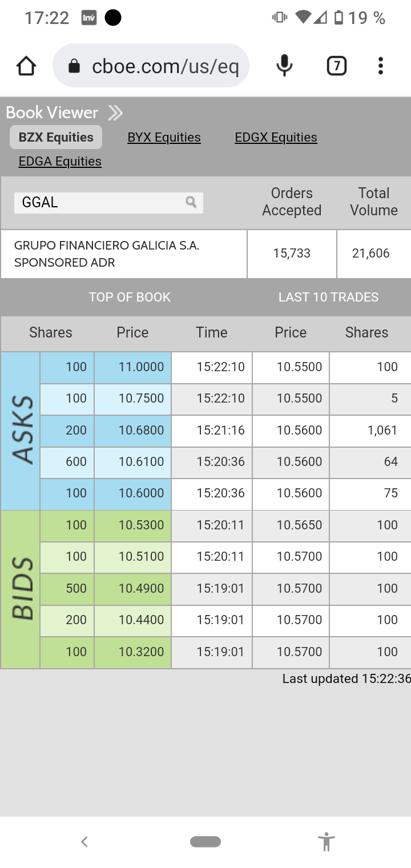The width and height of the screenshot is (411, 868).
Task: Open the tab switcher showing 7 tabs
Action: [x=337, y=66]
